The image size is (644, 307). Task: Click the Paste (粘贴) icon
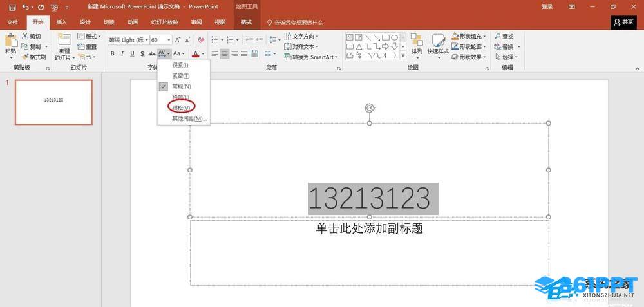pyautogui.click(x=11, y=41)
